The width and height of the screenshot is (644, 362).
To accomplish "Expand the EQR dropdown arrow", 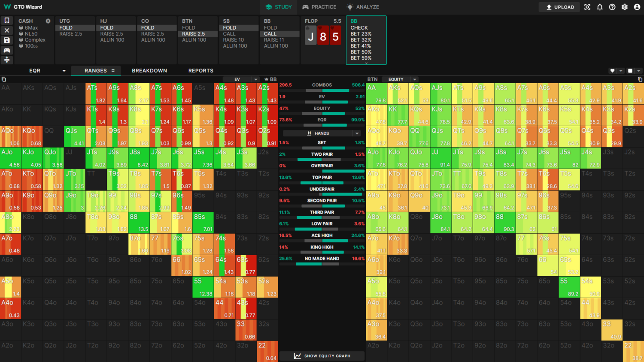I will (x=64, y=71).
